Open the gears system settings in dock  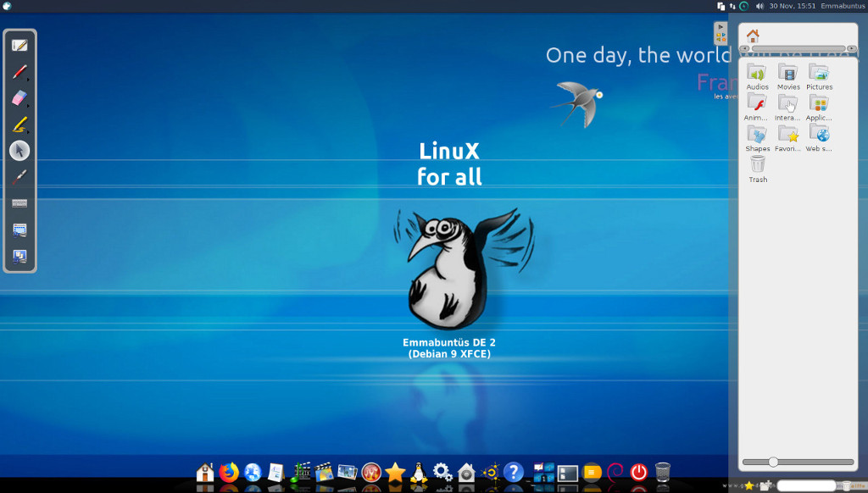pyautogui.click(x=442, y=473)
